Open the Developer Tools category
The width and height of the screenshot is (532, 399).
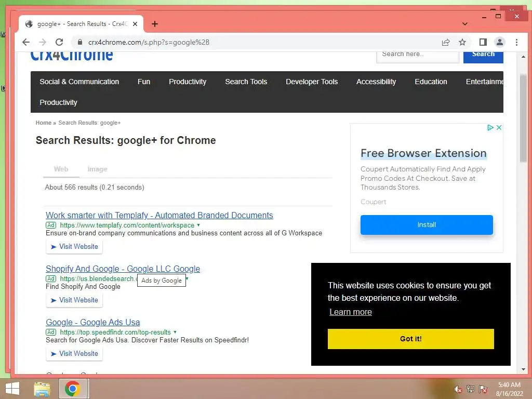312,82
